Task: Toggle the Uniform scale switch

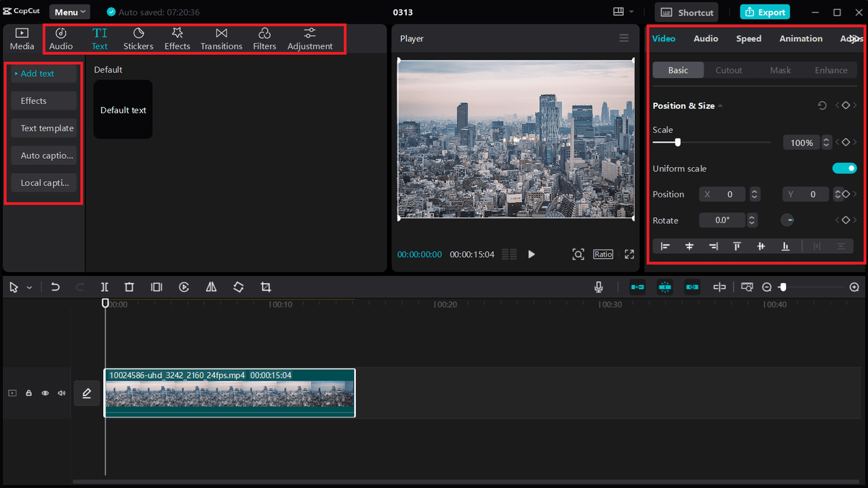Action: coord(844,168)
